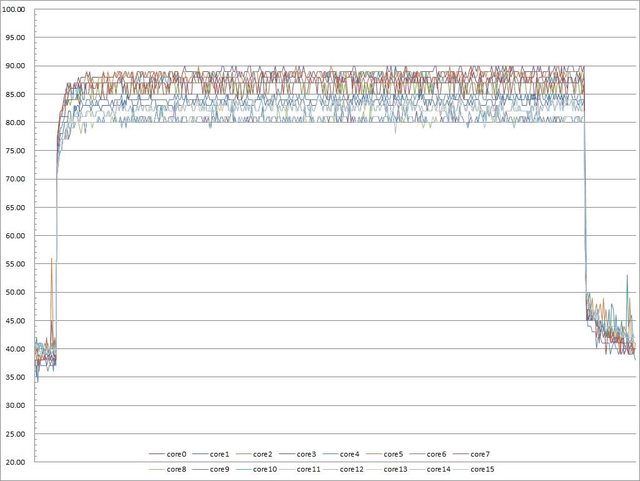
Task: Click the core2 legend entry
Action: click(264, 454)
